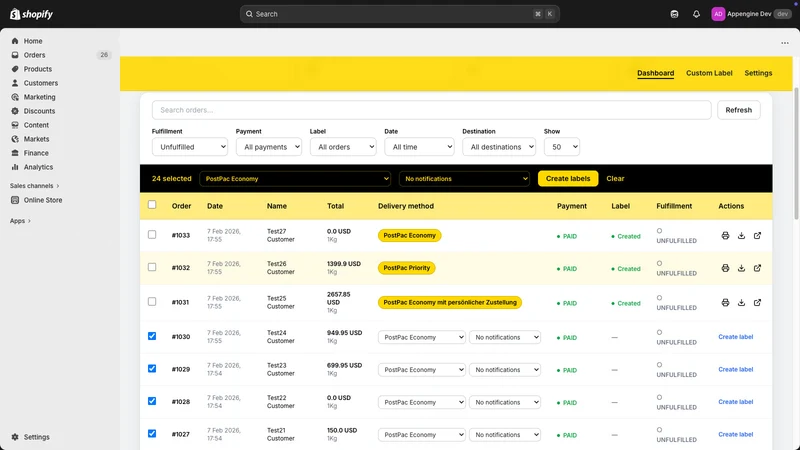Click the page vertical scrollbar

[796, 153]
